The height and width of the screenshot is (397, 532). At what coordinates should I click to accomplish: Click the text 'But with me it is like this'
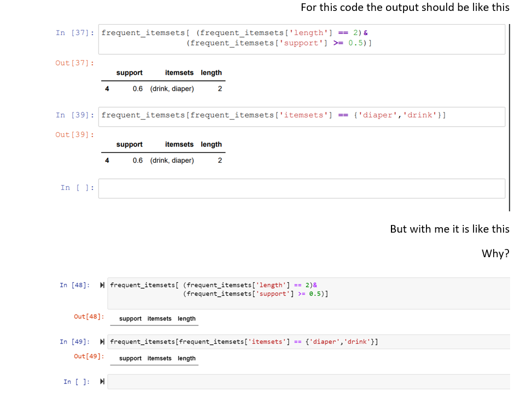click(449, 229)
